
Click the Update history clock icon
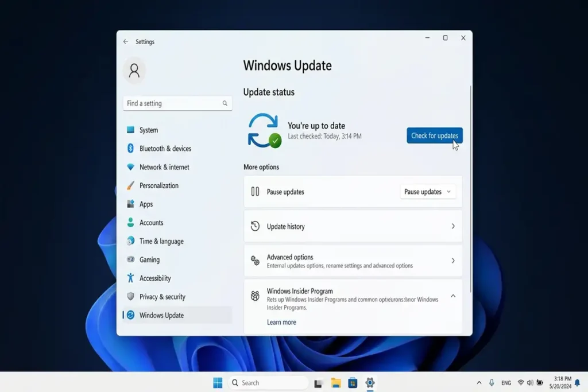click(x=255, y=226)
